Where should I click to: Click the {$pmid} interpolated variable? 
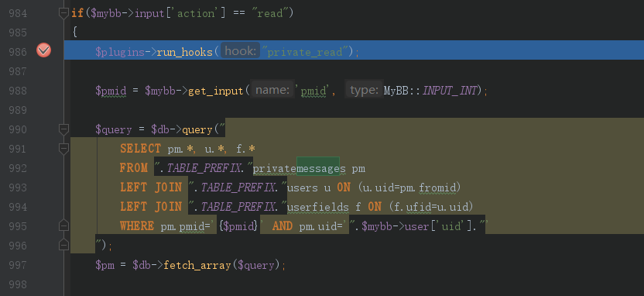238,226
